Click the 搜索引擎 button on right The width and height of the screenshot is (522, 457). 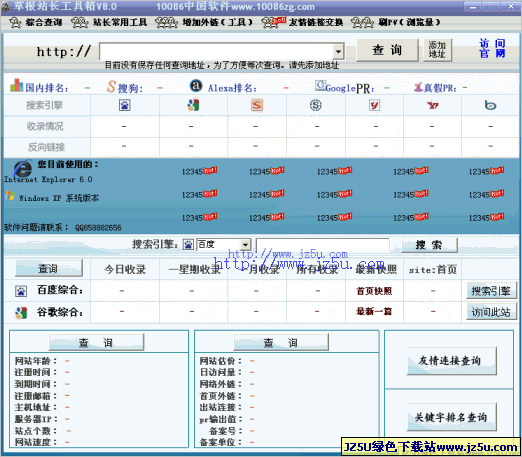[491, 291]
